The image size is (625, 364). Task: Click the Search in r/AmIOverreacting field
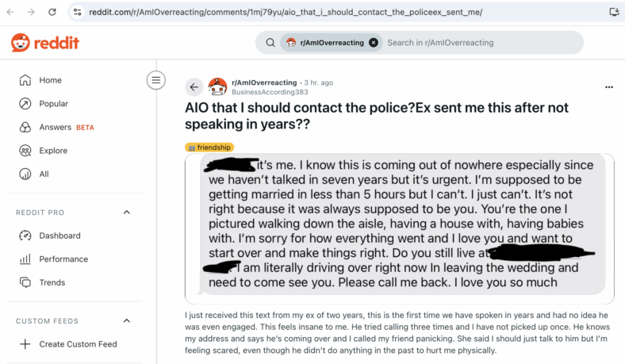point(481,43)
